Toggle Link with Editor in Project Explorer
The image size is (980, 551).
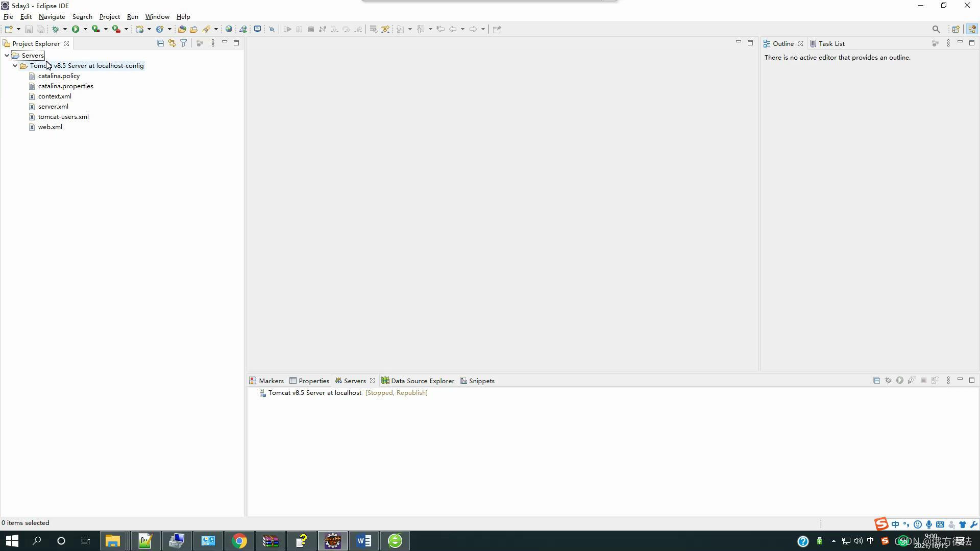[172, 43]
